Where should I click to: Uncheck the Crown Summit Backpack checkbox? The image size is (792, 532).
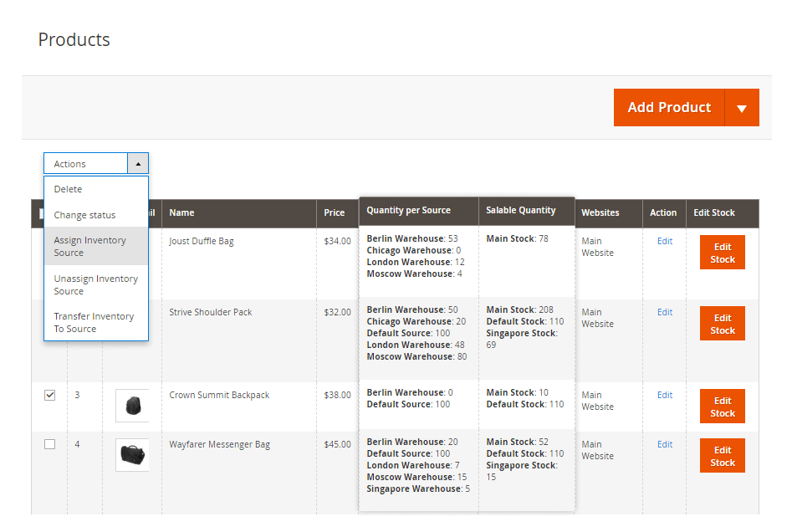coord(49,395)
